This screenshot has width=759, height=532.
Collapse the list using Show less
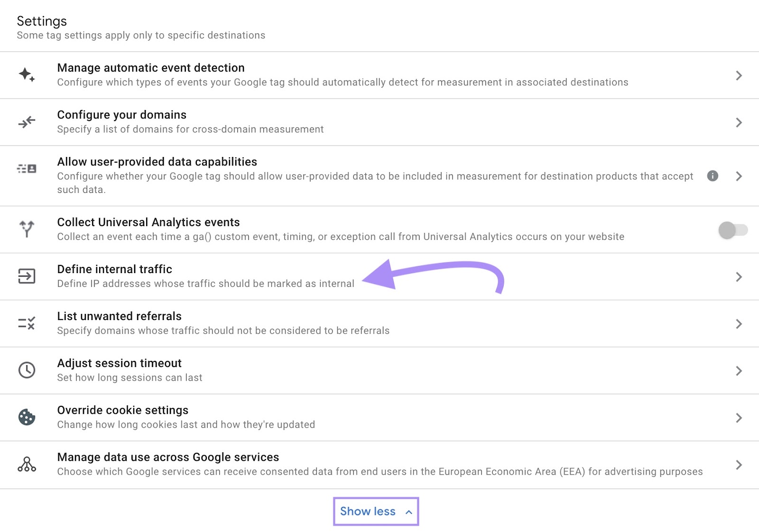coord(376,511)
